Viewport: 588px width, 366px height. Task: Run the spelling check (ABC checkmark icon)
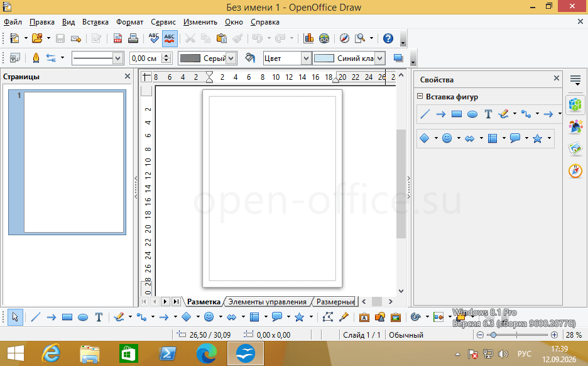coord(153,38)
